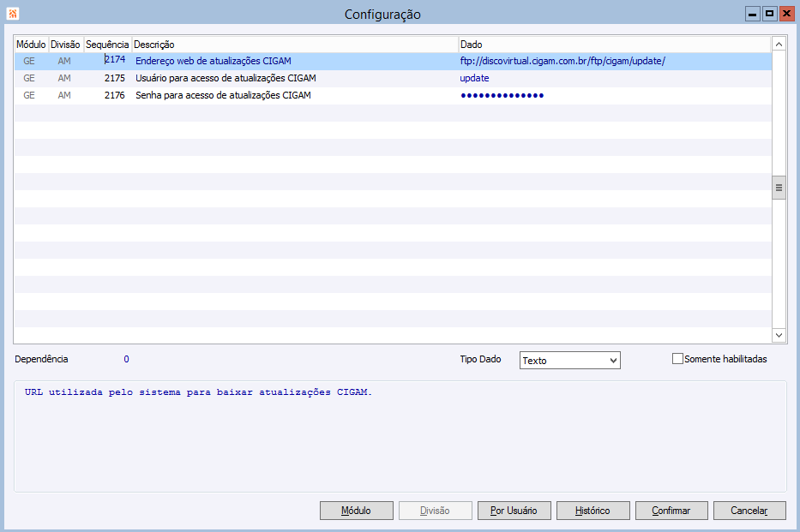
Task: Click the Sequência column header
Action: [107, 45]
